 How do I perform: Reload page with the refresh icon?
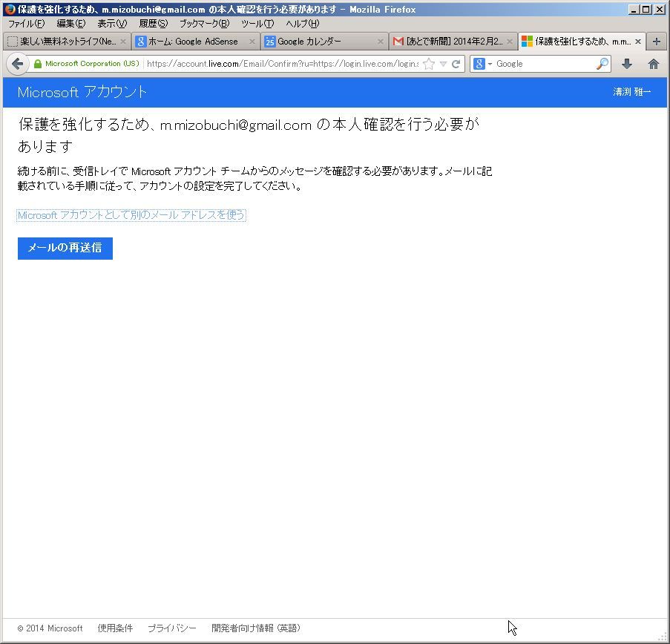coord(456,64)
